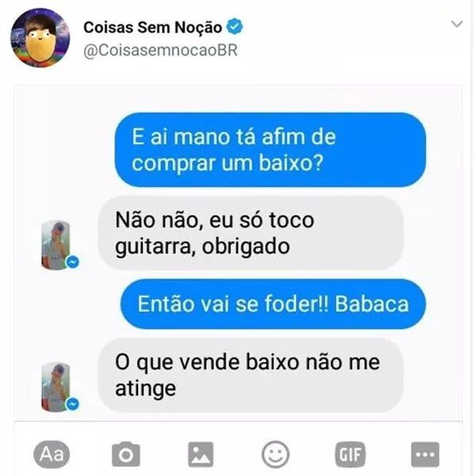Open the @CoisasemnocaoBR handle
The image size is (476, 476).
pos(160,50)
